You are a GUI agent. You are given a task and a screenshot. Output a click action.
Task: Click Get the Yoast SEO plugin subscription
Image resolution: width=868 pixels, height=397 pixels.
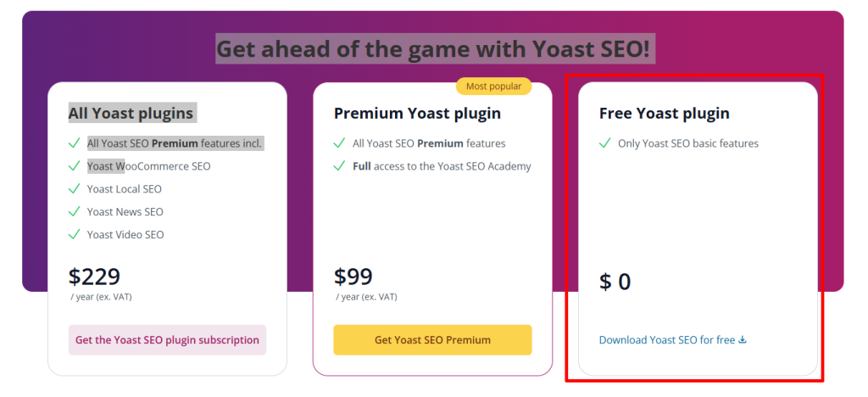[167, 339]
